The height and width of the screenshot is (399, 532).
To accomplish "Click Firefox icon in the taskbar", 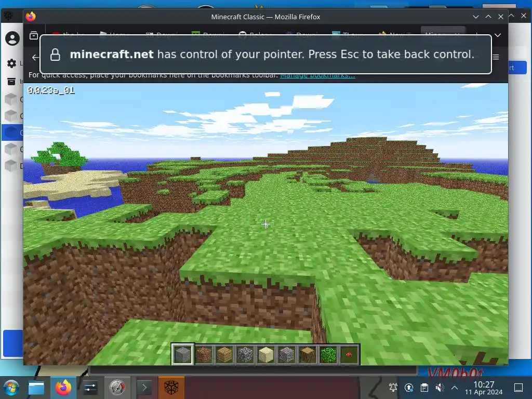I will tap(63, 388).
